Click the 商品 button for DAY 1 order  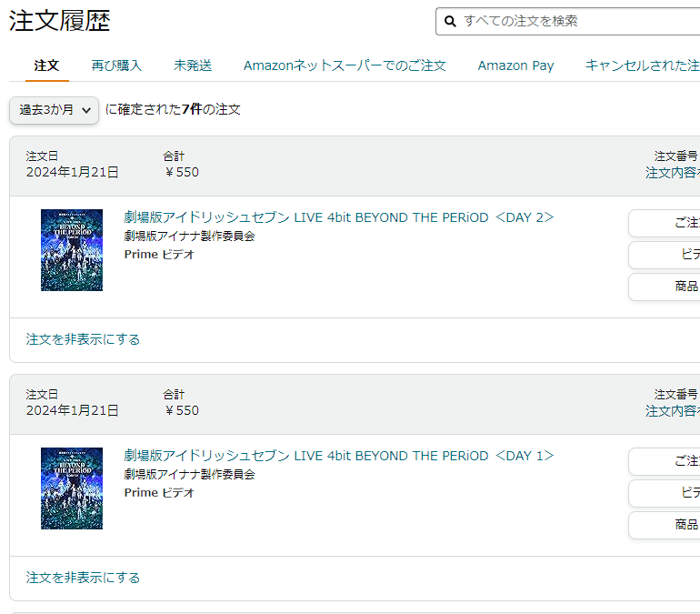665,525
